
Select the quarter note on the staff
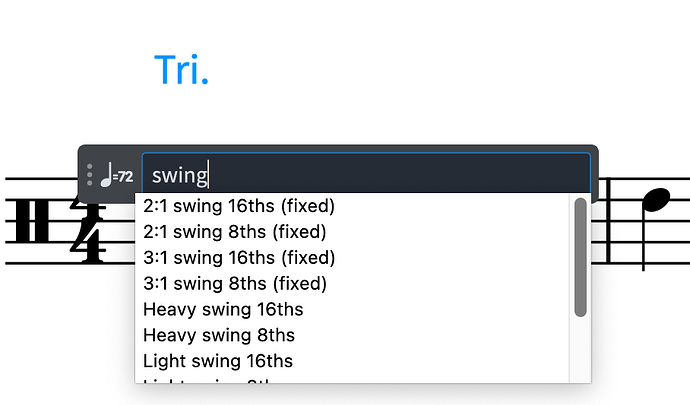[x=653, y=203]
